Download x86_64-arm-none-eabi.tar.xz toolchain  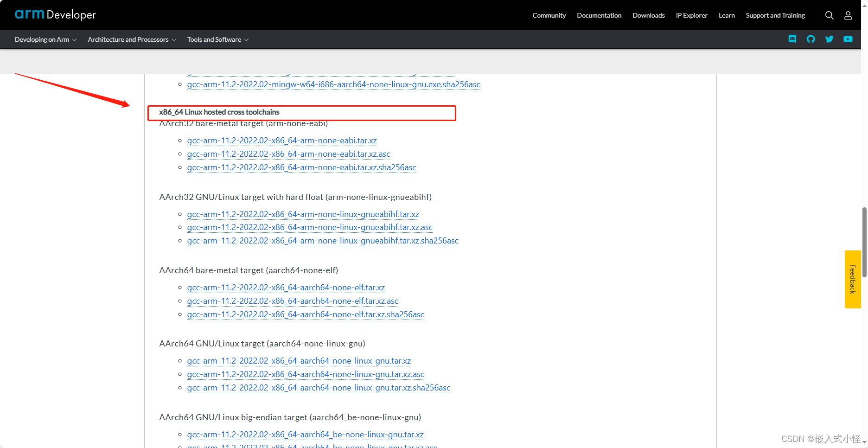(x=282, y=141)
